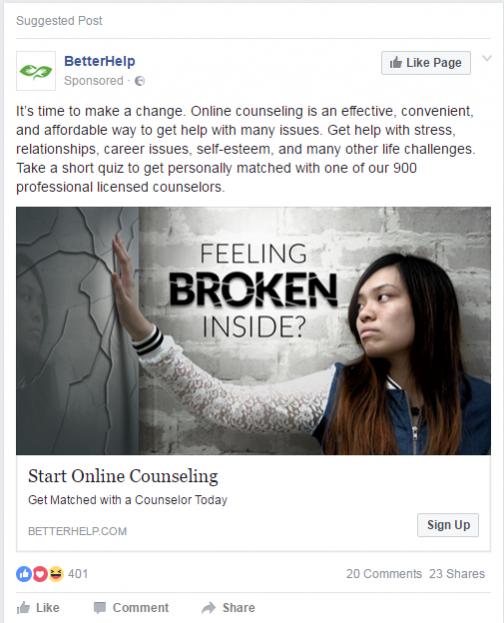504x623 pixels.
Task: Click the Start Online Counseling headline
Action: [x=123, y=476]
